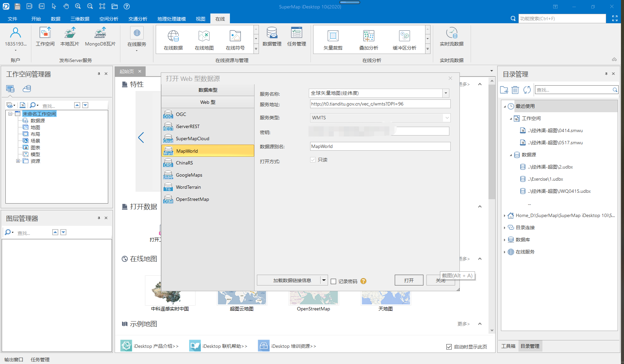
Task: Click the pan hand tool in title bar
Action: coord(66,6)
